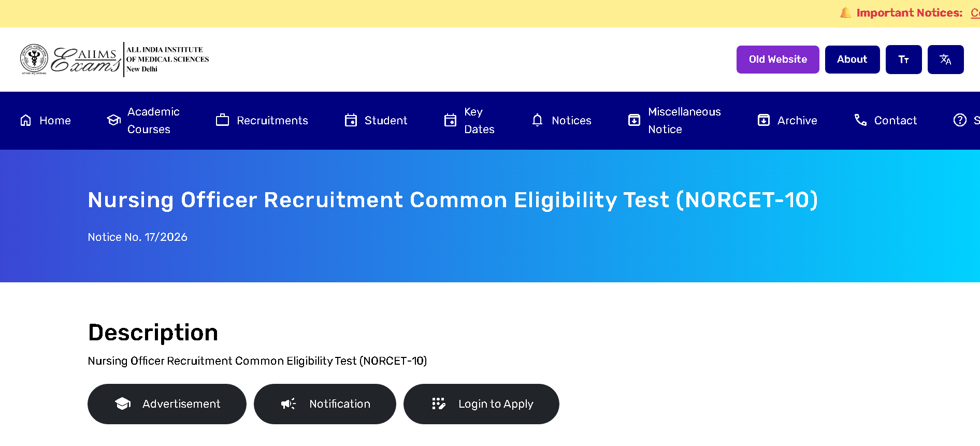
Task: Click the Key Dates calendar icon
Action: (450, 121)
